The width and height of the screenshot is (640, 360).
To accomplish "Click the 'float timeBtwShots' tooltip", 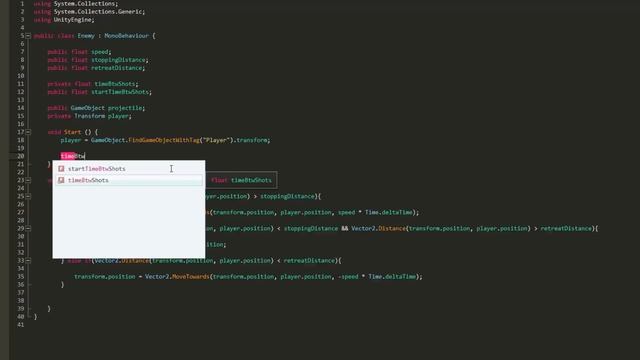I will click(241, 180).
